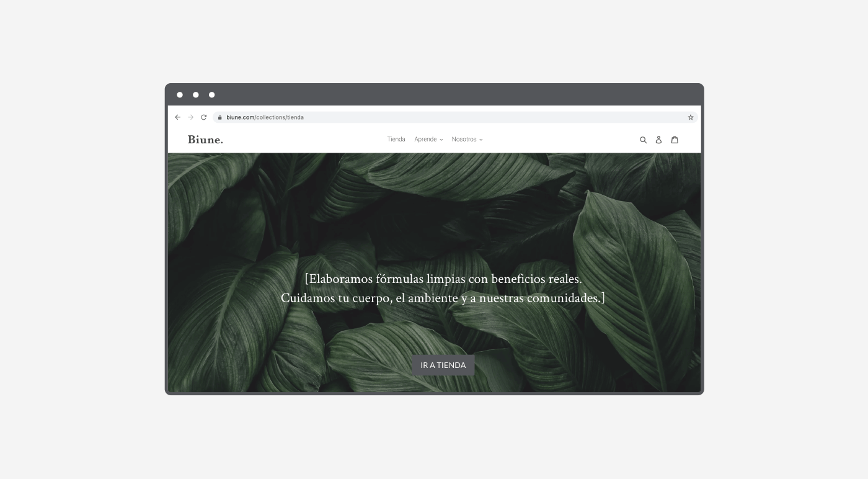868x479 pixels.
Task: Go back using the browser back arrow
Action: (178, 117)
